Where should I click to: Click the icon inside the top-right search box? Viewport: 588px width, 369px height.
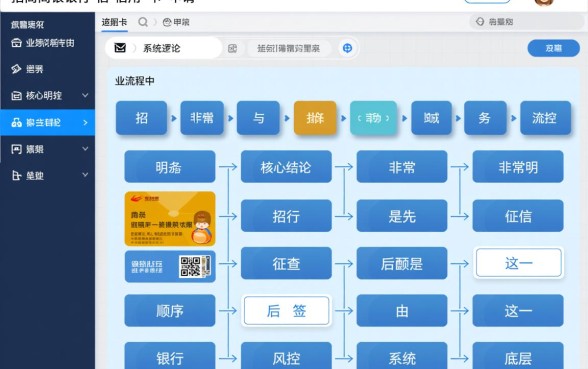pyautogui.click(x=480, y=21)
